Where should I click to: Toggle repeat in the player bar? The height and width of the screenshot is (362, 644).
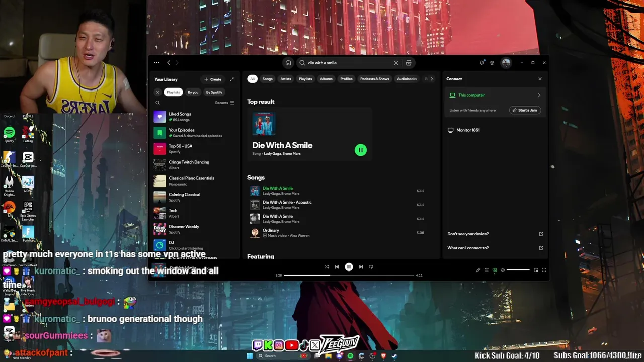[371, 267]
